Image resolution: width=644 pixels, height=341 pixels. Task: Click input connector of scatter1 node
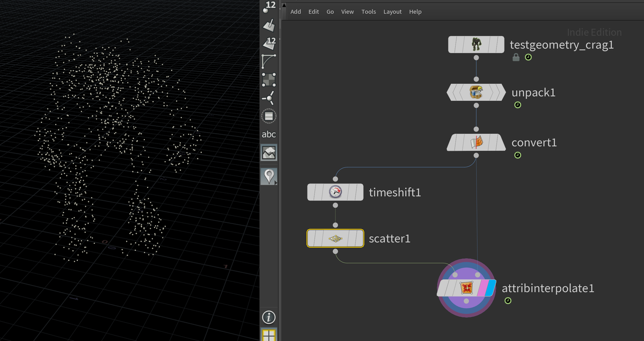coord(335,226)
